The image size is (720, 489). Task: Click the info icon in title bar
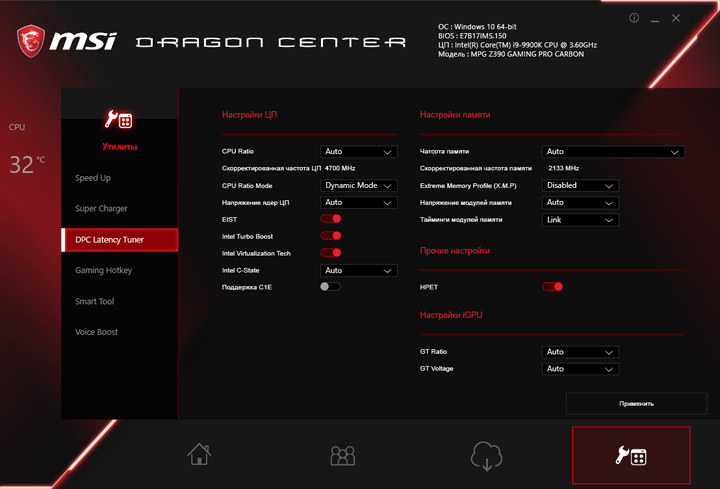pyautogui.click(x=634, y=18)
